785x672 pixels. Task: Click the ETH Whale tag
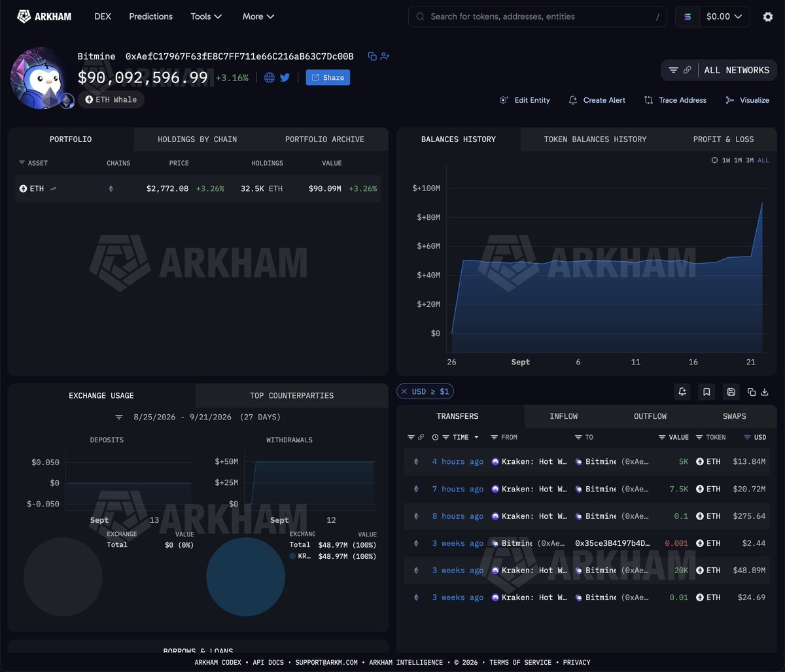(111, 99)
